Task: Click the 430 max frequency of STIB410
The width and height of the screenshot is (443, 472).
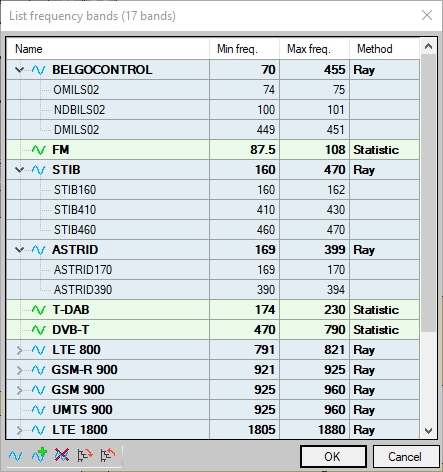Action: pos(335,210)
